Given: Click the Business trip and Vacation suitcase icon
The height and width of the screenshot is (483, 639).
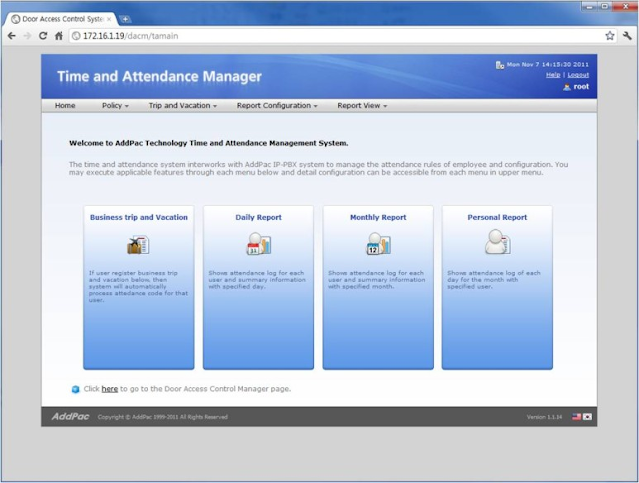Looking at the screenshot, I should 138,245.
